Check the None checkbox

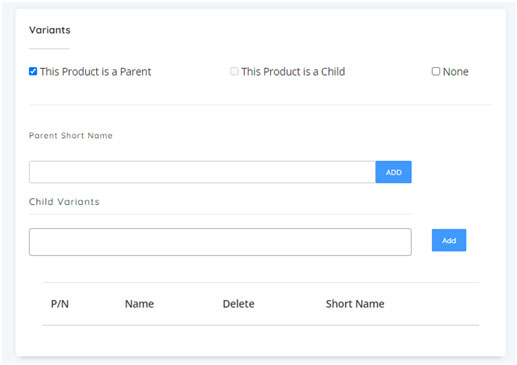click(x=436, y=71)
